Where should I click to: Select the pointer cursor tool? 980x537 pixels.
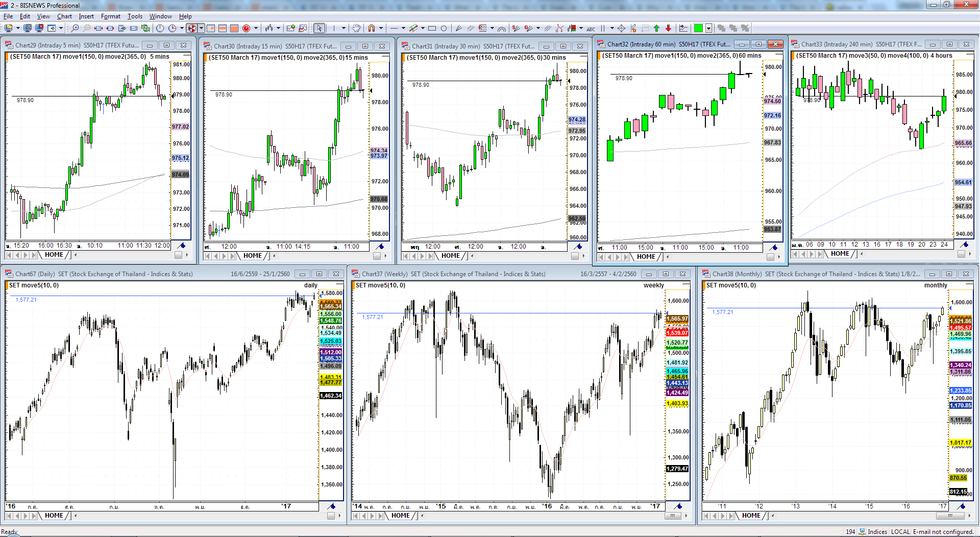[319, 28]
